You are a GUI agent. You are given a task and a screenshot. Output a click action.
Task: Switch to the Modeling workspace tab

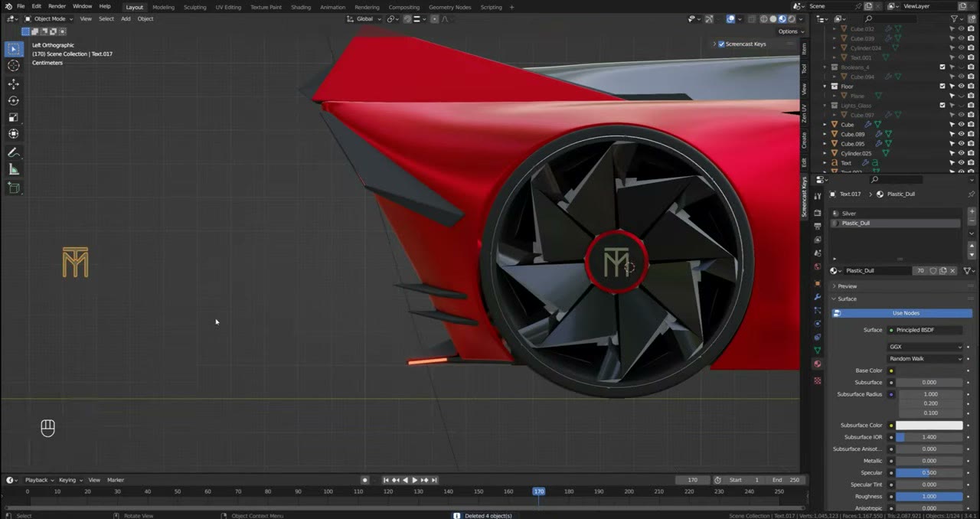coord(163,7)
